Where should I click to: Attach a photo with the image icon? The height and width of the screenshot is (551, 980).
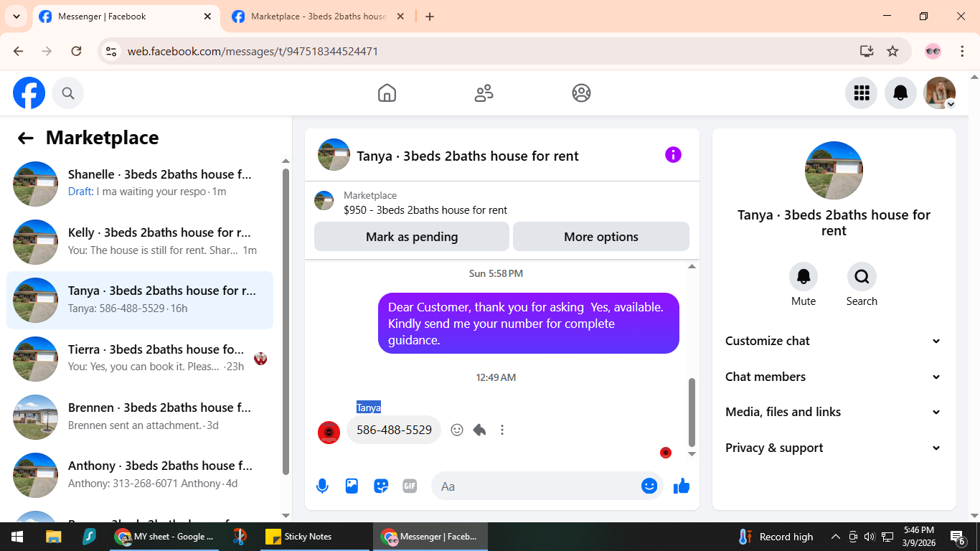click(x=352, y=486)
